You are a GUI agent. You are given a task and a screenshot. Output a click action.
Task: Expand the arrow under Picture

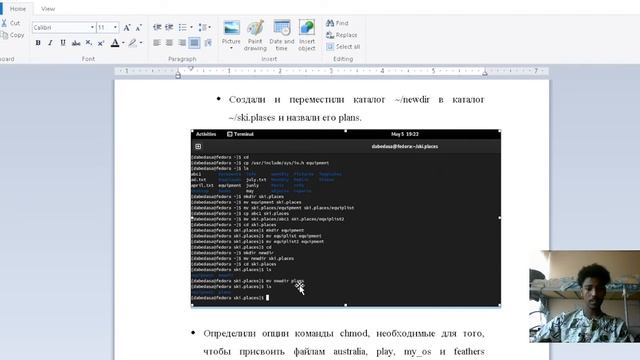pyautogui.click(x=231, y=48)
